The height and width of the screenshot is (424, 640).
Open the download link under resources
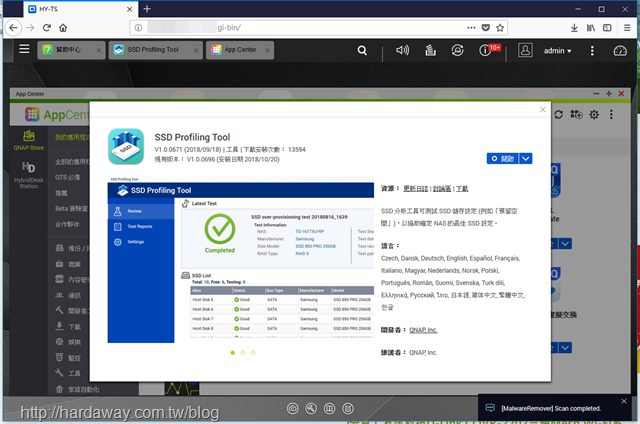[462, 189]
